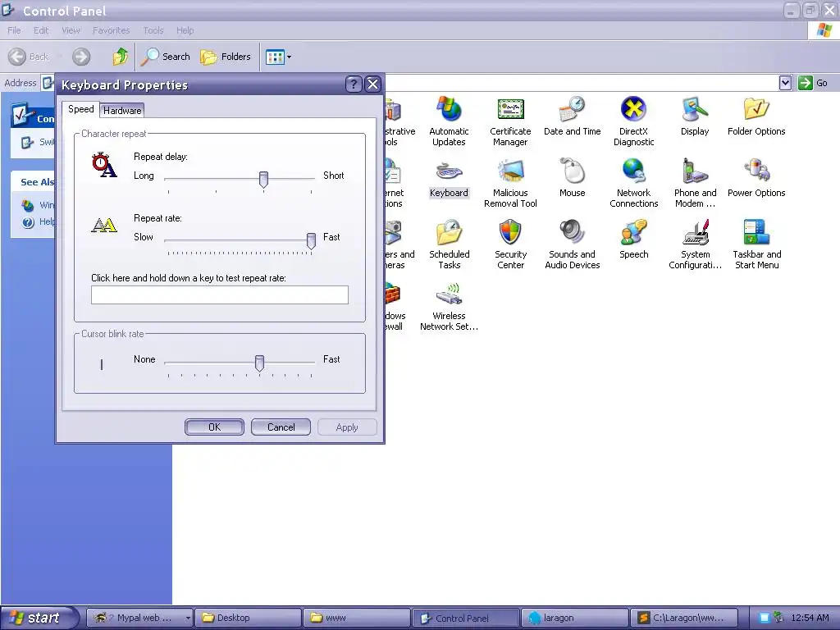Open the Tools menu
This screenshot has width=840, height=630.
click(x=153, y=30)
